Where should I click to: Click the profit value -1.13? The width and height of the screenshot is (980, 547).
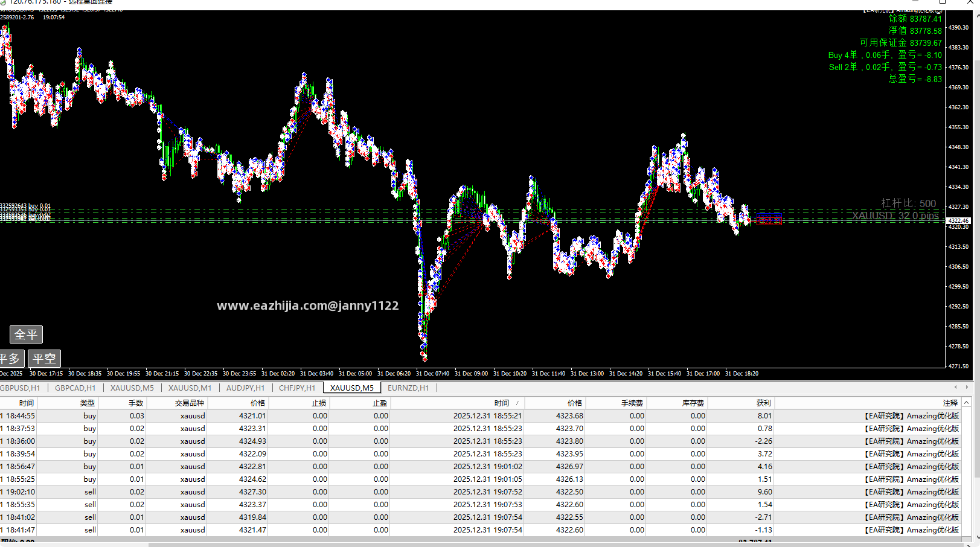(x=764, y=529)
